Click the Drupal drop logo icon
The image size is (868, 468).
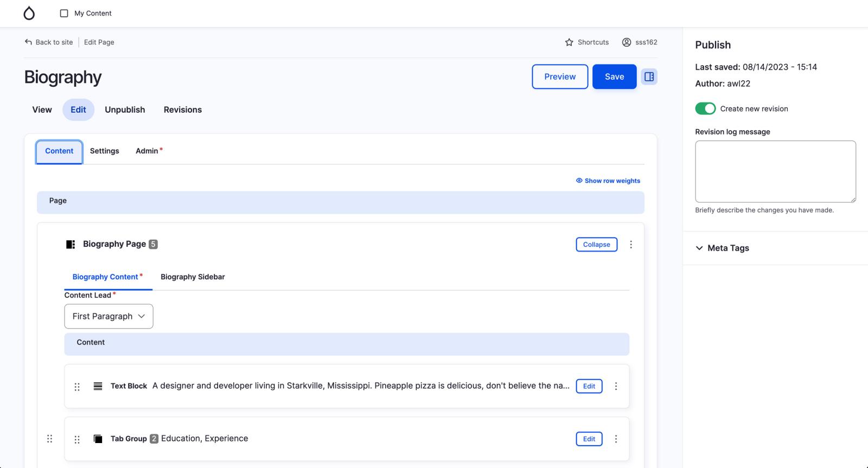coord(29,14)
